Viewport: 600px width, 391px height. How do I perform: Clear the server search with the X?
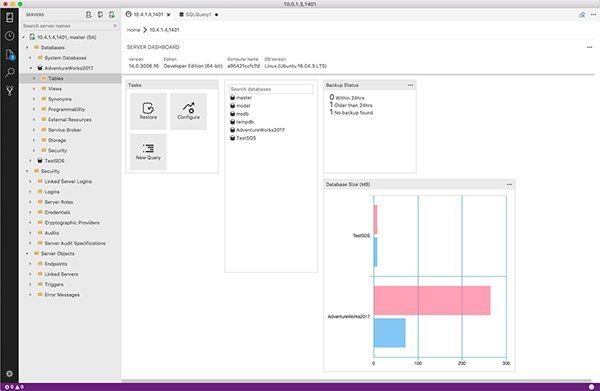click(115, 26)
